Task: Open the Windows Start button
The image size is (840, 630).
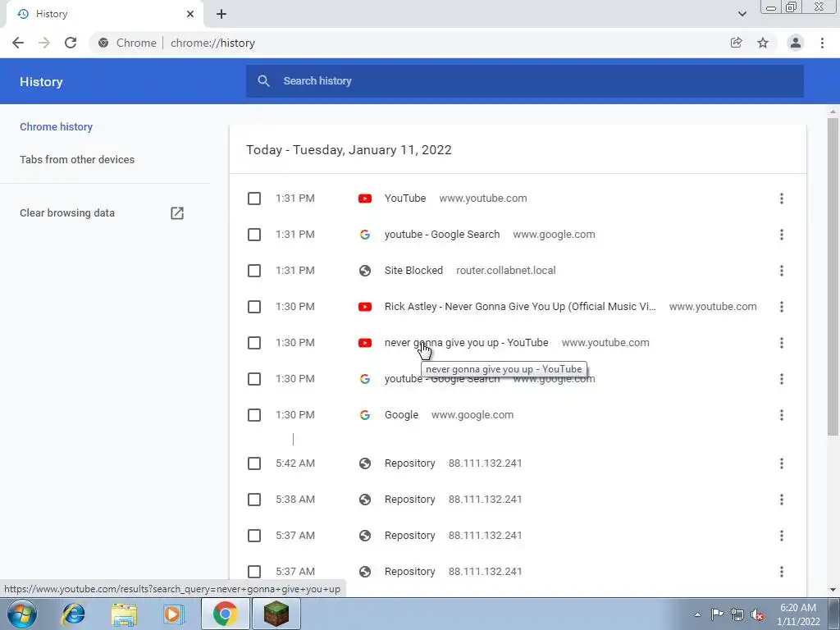Action: point(22,614)
